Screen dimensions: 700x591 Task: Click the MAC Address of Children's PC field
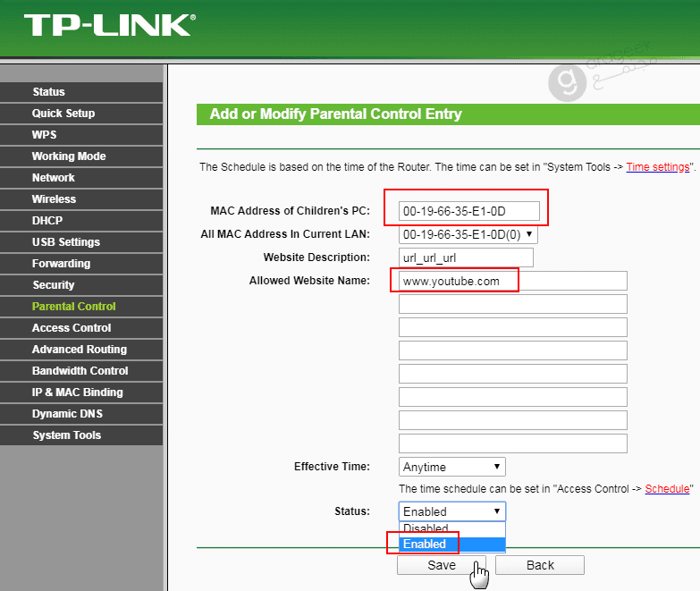(469, 211)
